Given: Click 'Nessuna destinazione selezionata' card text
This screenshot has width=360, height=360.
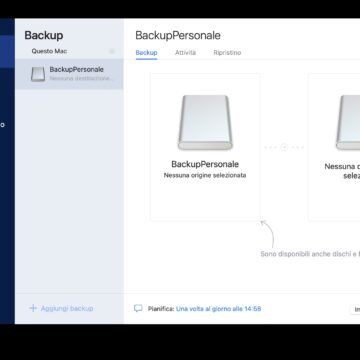Looking at the screenshot, I should [342, 171].
